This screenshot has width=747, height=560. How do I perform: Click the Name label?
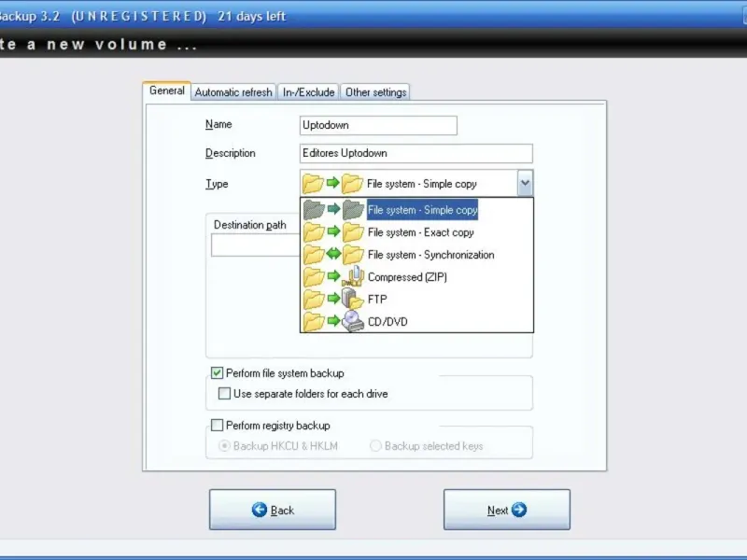(218, 124)
